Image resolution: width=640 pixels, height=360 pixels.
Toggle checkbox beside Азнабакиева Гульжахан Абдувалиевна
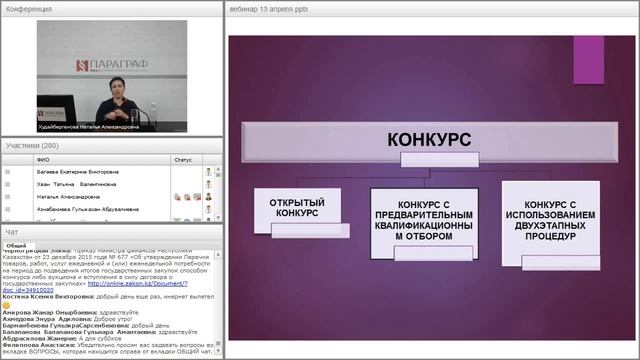coord(7,209)
